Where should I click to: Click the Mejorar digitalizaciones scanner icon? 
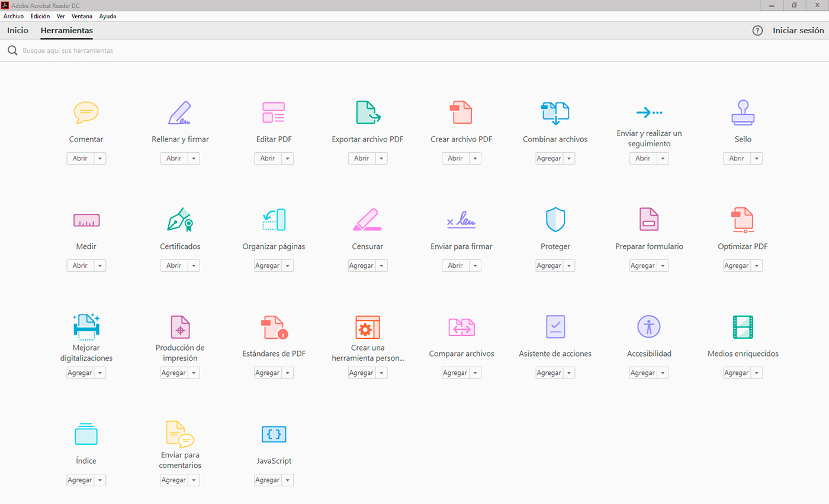(x=86, y=326)
